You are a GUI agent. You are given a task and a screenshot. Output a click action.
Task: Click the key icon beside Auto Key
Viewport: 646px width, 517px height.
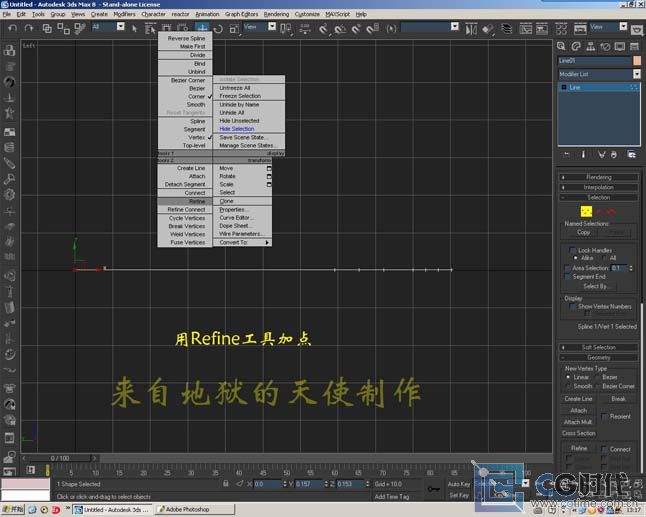[x=433, y=489]
